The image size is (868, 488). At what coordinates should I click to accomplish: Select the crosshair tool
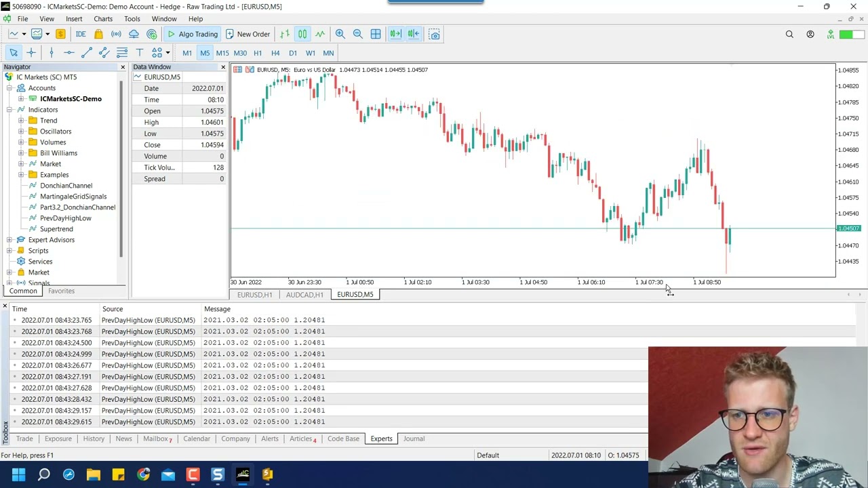[31, 53]
